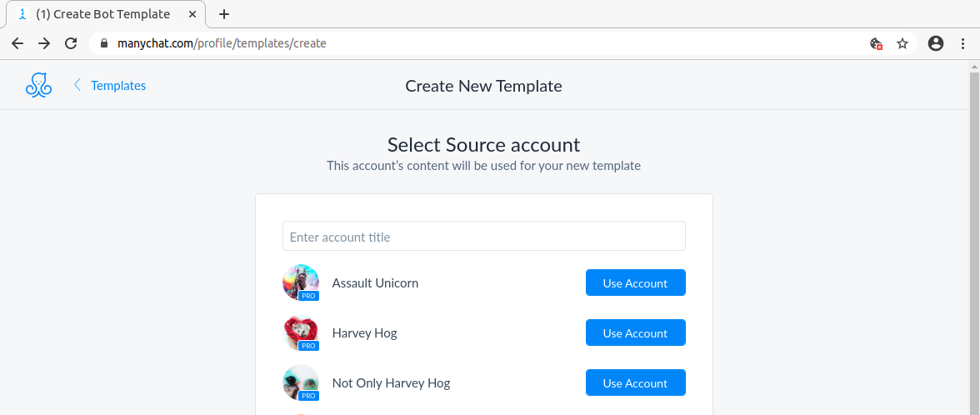Click the account's content description text
Viewport: 980px width, 415px height.
click(483, 167)
